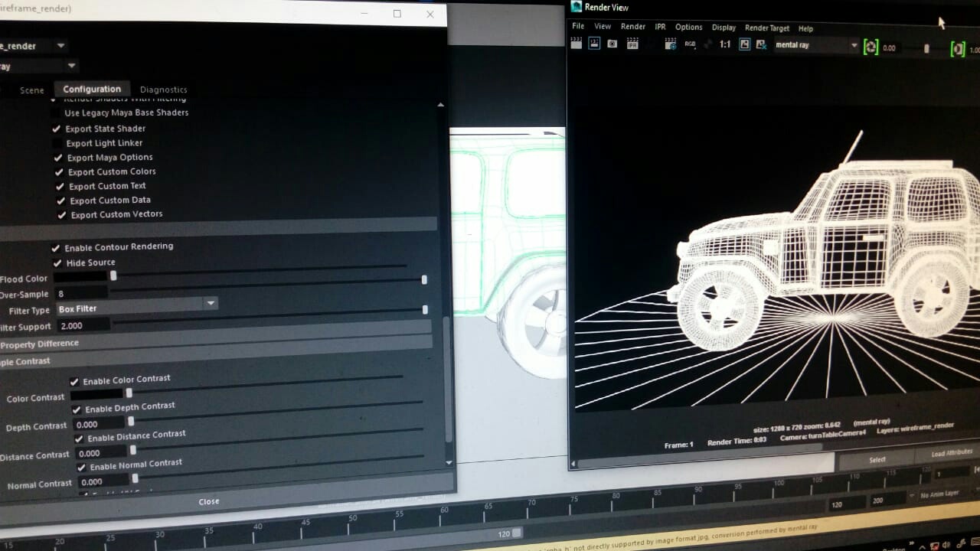The image size is (980, 551).
Task: Set the Render View to 1:1 real size
Action: coord(725,44)
